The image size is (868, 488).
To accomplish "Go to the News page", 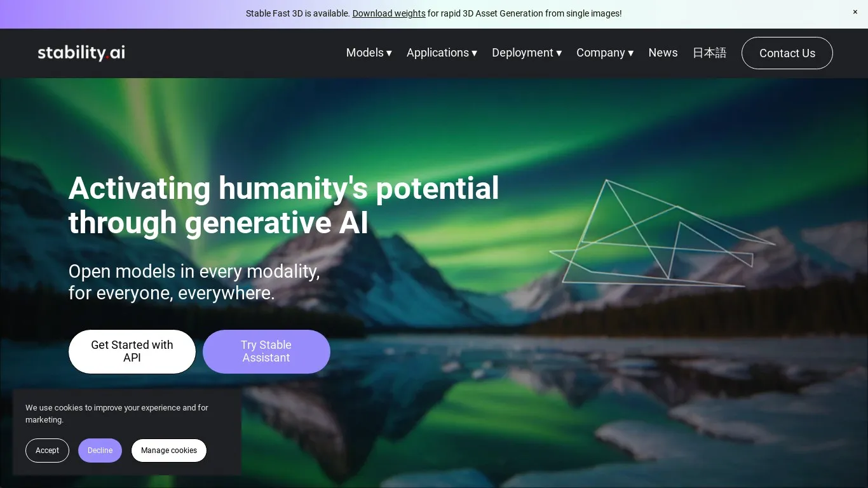I will click(x=663, y=53).
